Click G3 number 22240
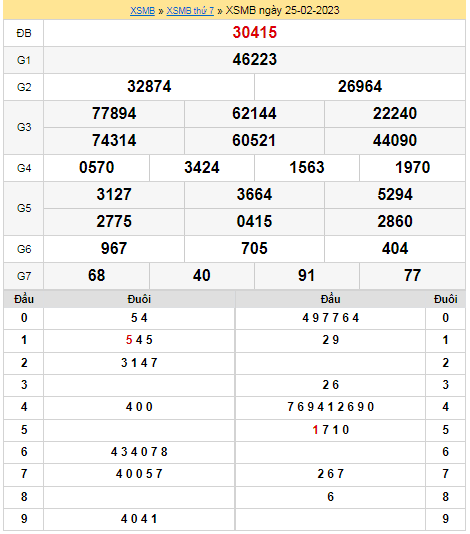The image size is (470, 534). coord(395,113)
